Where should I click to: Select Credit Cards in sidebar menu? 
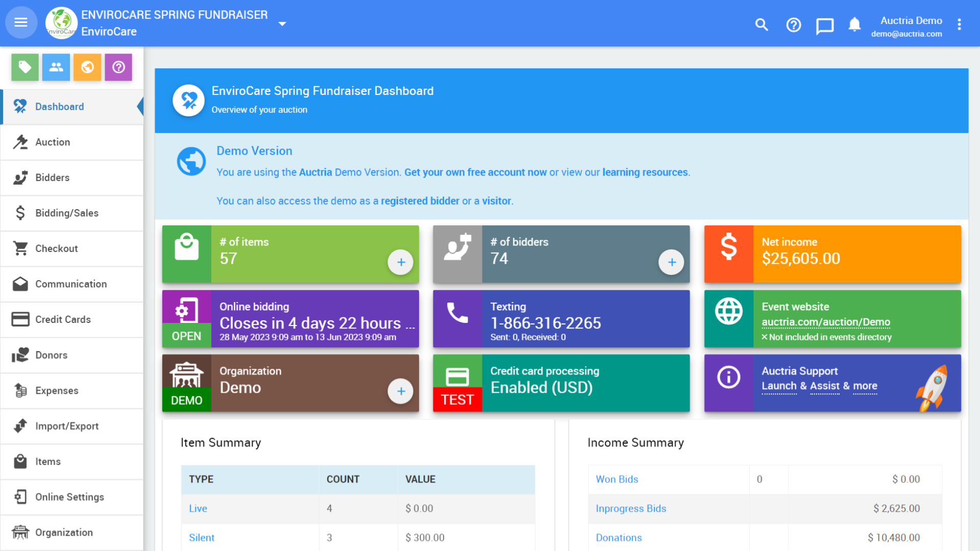tap(63, 319)
